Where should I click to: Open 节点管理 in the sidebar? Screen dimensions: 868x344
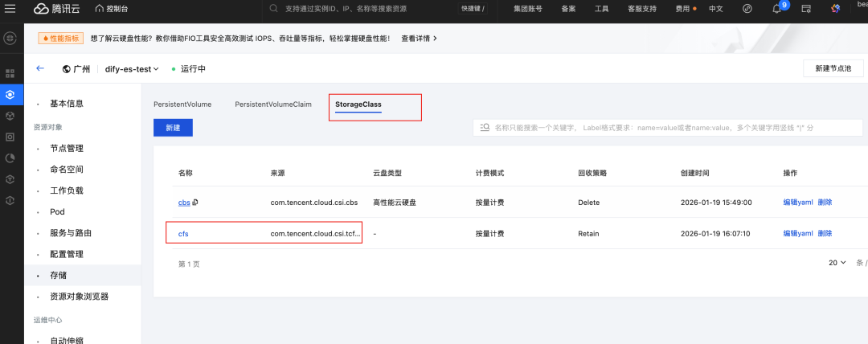[67, 148]
